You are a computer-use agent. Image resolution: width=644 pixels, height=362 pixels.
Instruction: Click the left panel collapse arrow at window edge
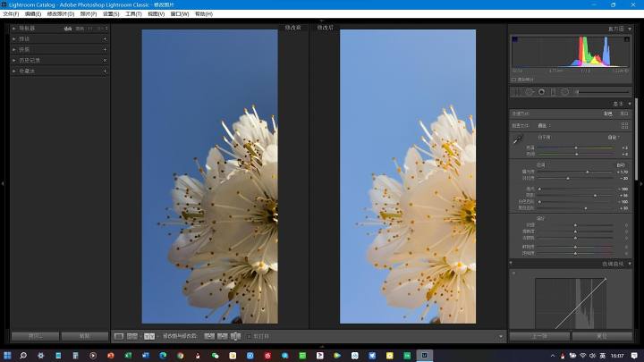click(x=3, y=183)
